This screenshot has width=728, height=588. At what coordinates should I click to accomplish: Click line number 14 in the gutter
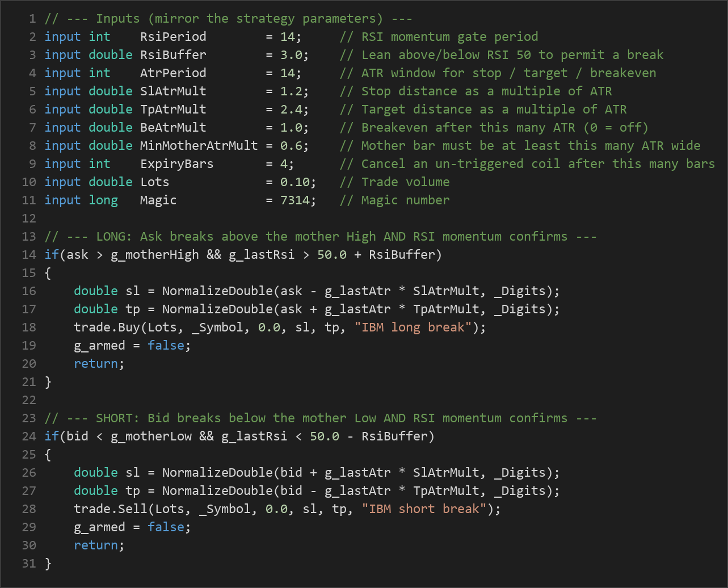pos(29,255)
